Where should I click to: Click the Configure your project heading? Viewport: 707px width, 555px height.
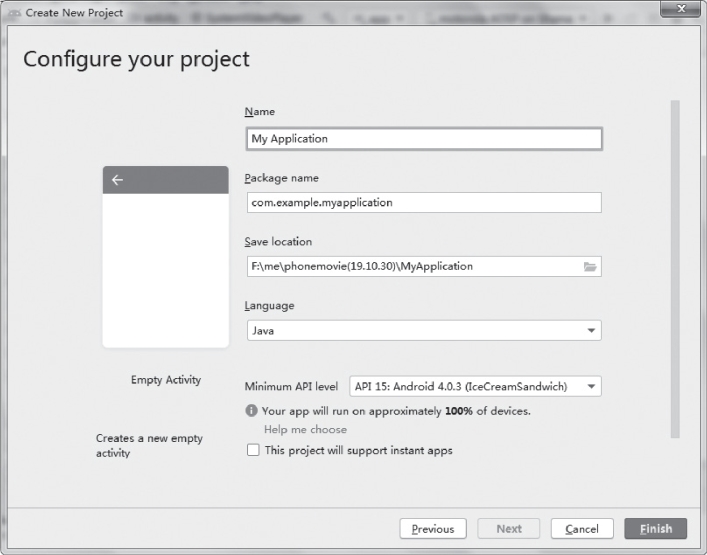pyautogui.click(x=137, y=59)
